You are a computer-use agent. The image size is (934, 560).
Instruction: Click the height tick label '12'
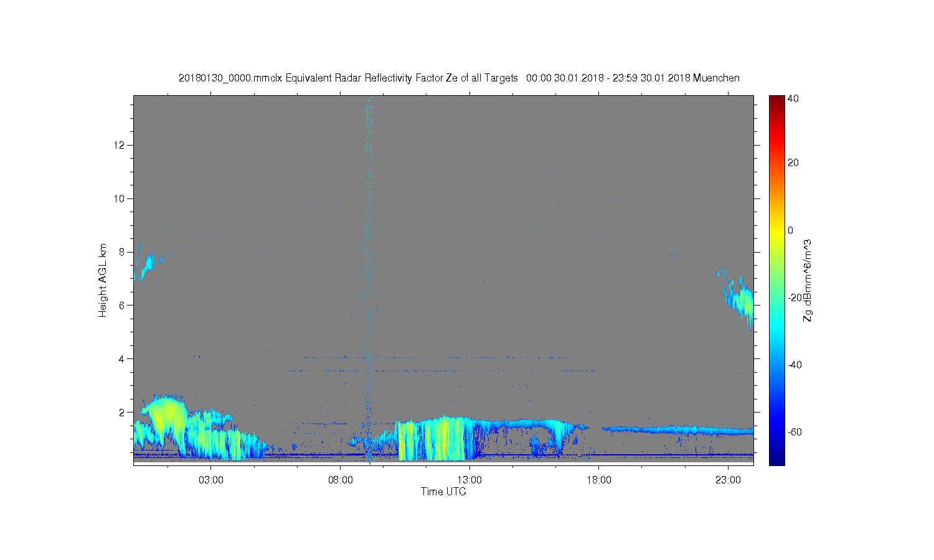click(x=120, y=145)
